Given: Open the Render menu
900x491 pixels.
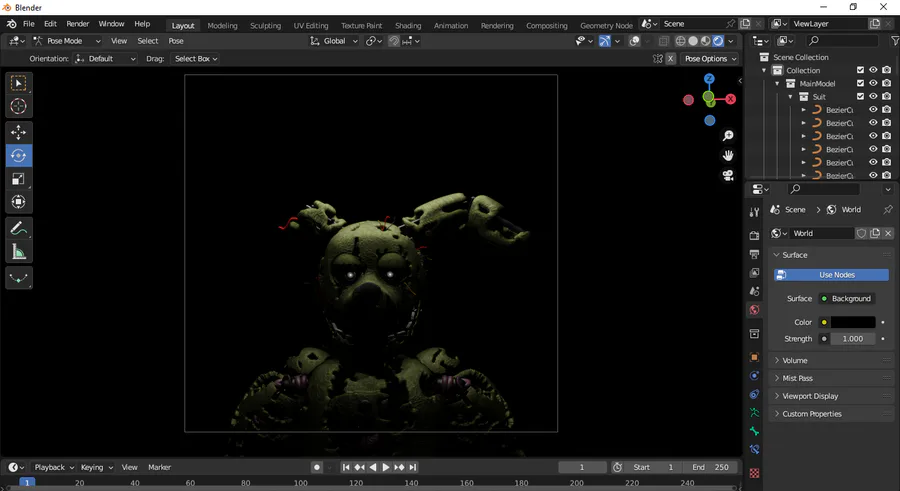Looking at the screenshot, I should click(77, 24).
